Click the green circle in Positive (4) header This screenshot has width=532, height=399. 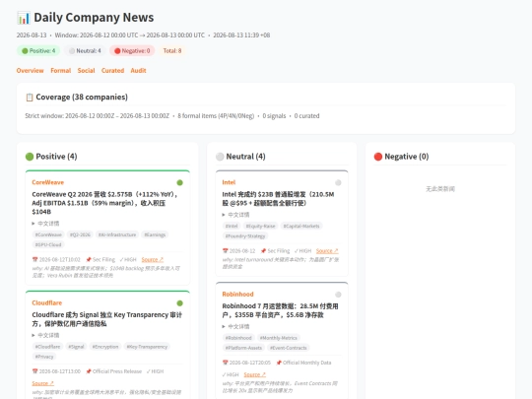(30, 157)
